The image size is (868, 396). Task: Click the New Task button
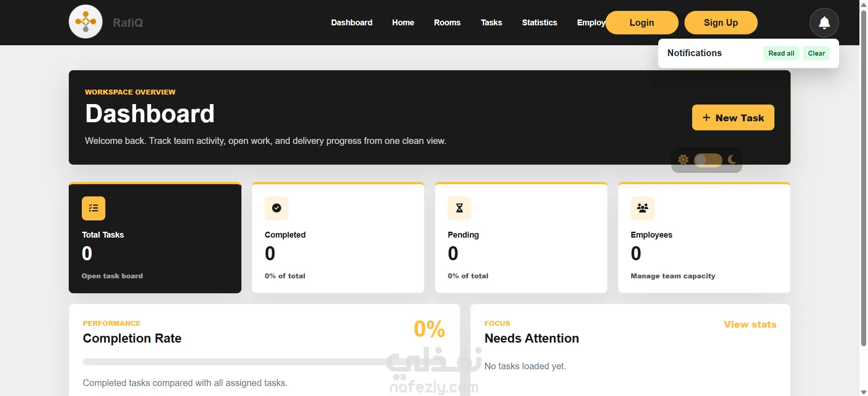(733, 118)
